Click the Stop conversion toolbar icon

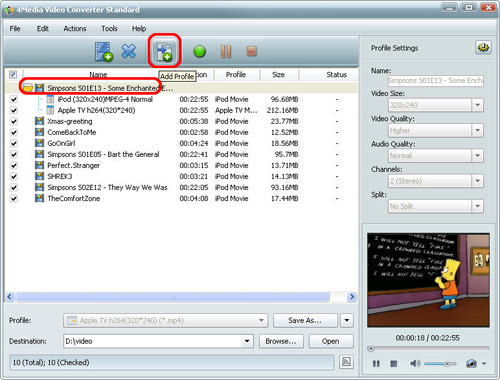click(251, 51)
